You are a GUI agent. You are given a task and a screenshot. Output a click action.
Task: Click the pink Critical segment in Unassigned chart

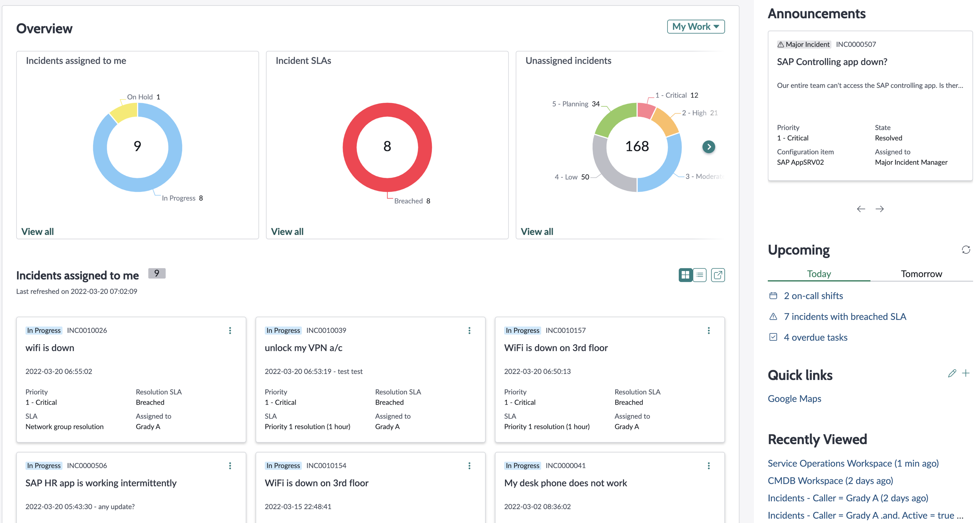click(645, 110)
